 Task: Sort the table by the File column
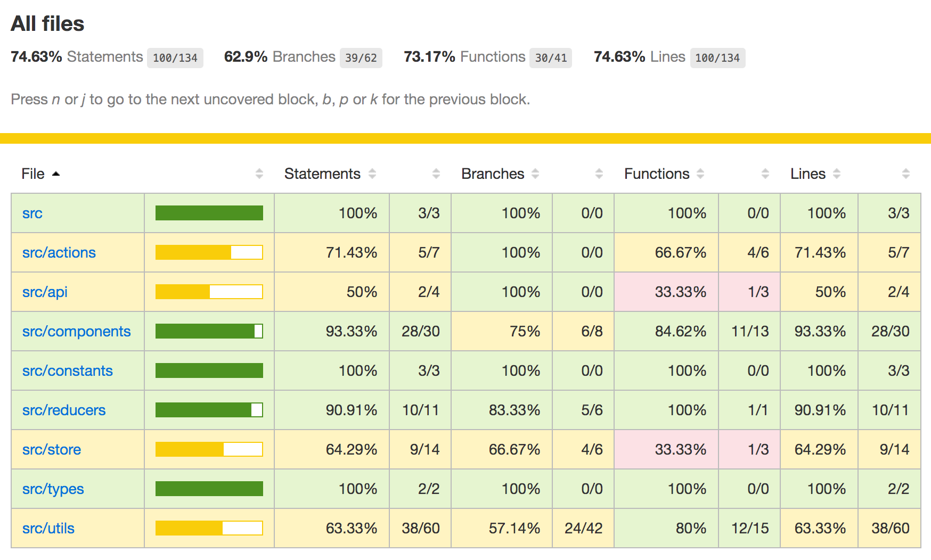(33, 174)
